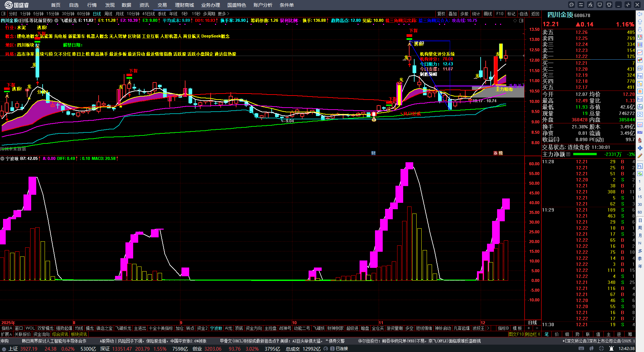This screenshot has width=644, height=352.
Task: Expand the 宁波敢 sub-indicator dropdown circle
Action: (x=2, y=159)
